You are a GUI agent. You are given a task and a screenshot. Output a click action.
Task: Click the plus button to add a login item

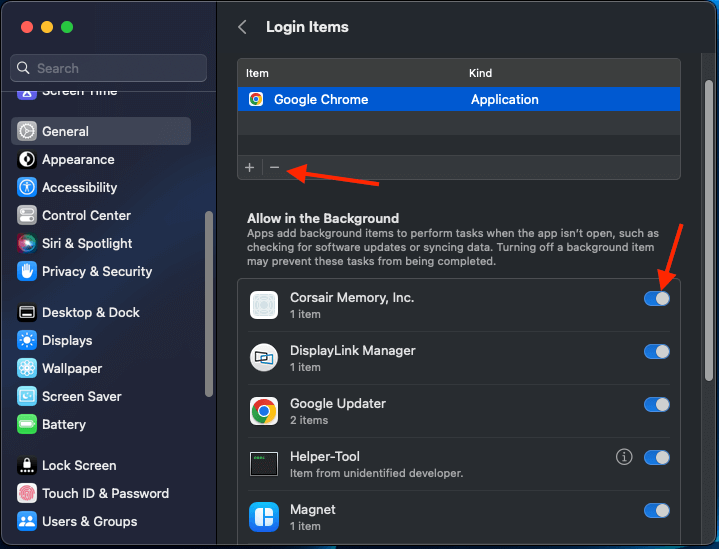point(249,167)
